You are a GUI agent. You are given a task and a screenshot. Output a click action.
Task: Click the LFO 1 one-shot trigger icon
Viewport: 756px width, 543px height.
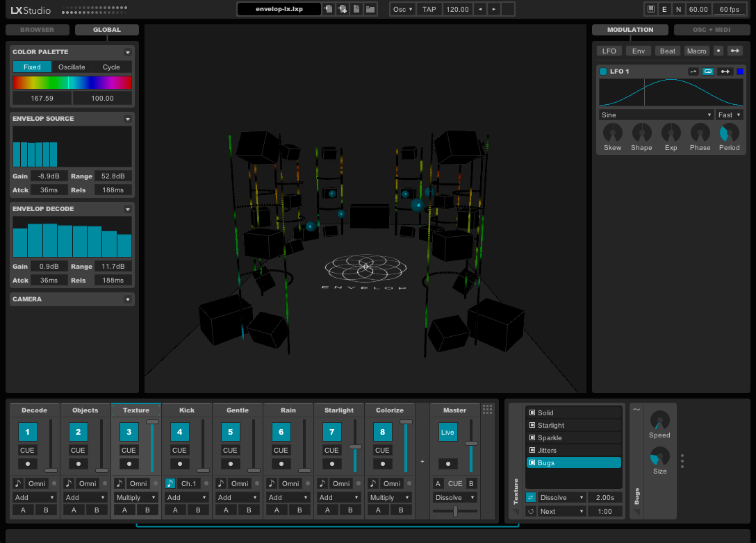693,72
